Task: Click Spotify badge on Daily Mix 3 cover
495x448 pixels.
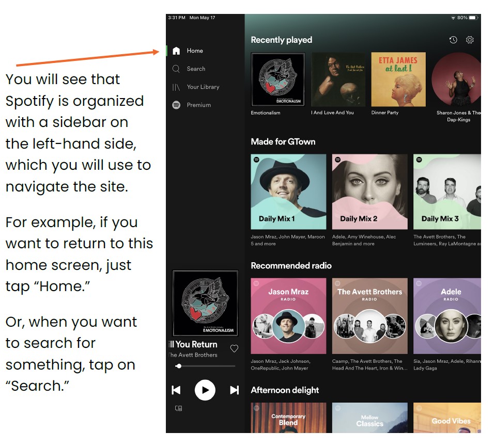Action: 419,159
